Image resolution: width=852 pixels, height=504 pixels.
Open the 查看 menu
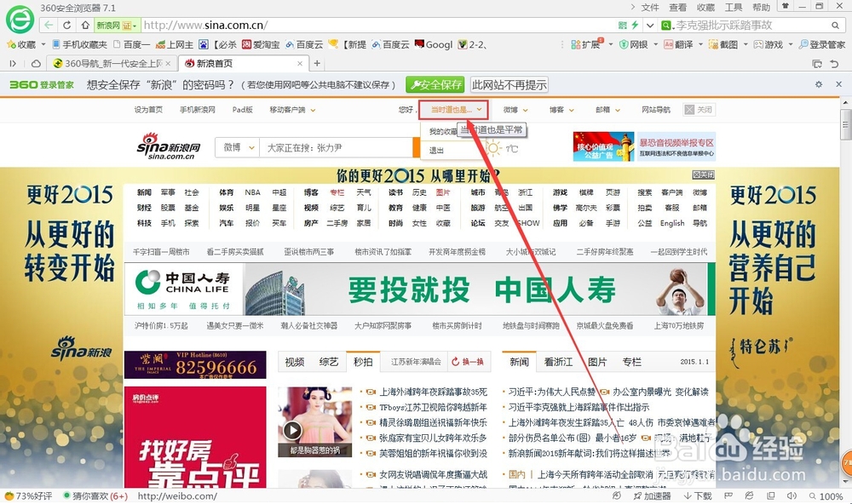[677, 7]
